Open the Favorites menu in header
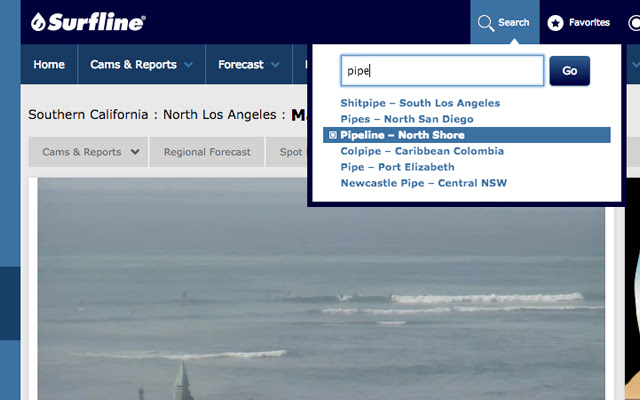This screenshot has height=400, width=640. [x=579, y=22]
